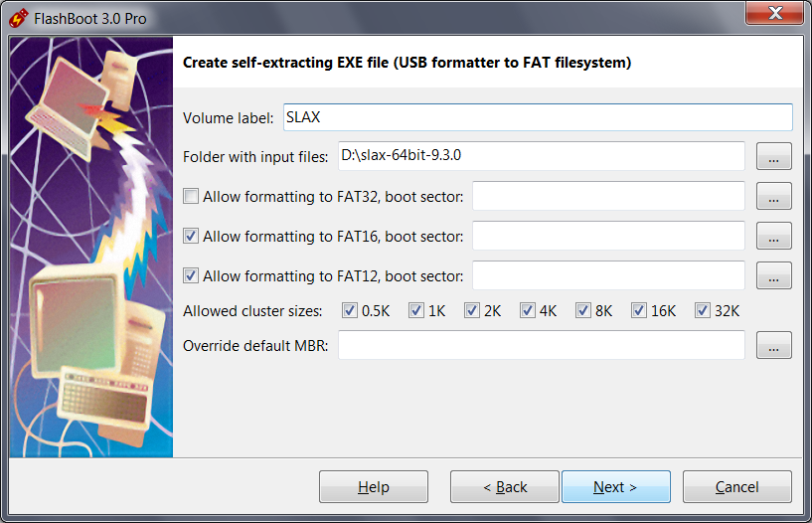Click the Volume label field containing SLAX
The width and height of the screenshot is (812, 523).
538,117
